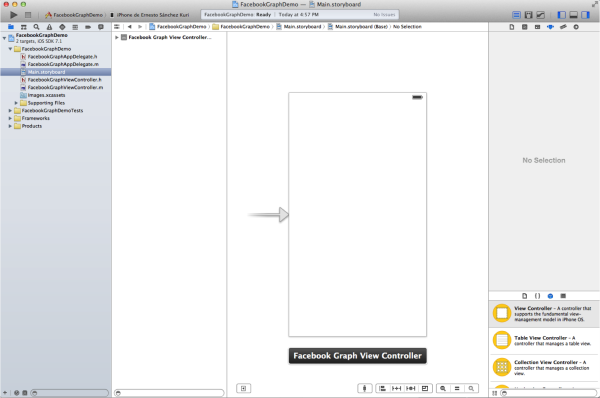Switch to the Version editor
This screenshot has height=398, width=600.
(540, 15)
